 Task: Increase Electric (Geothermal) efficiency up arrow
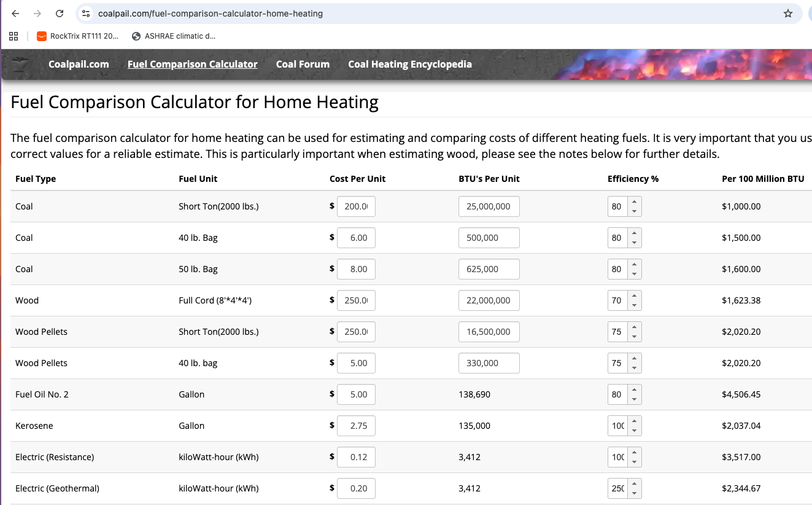click(634, 484)
